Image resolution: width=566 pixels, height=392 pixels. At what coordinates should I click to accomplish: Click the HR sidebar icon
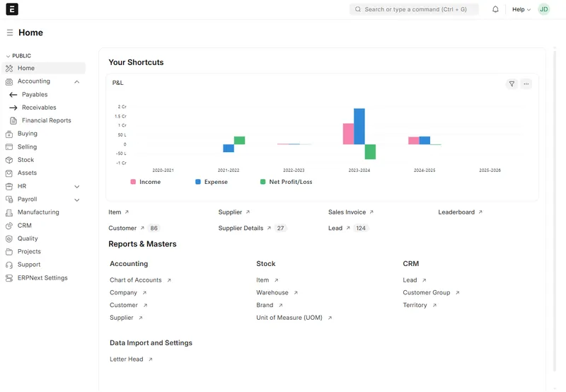pyautogui.click(x=9, y=186)
